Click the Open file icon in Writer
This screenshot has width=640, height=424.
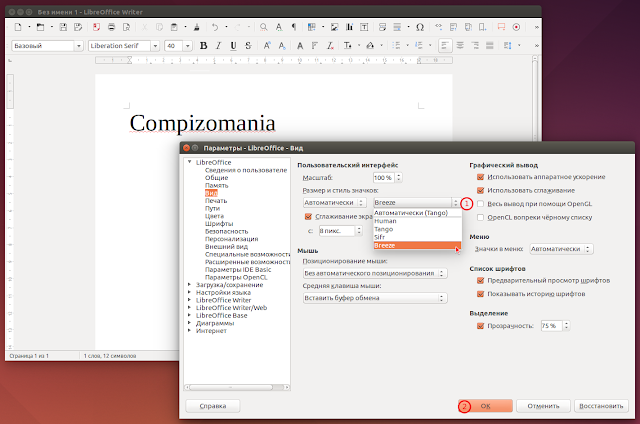40,27
